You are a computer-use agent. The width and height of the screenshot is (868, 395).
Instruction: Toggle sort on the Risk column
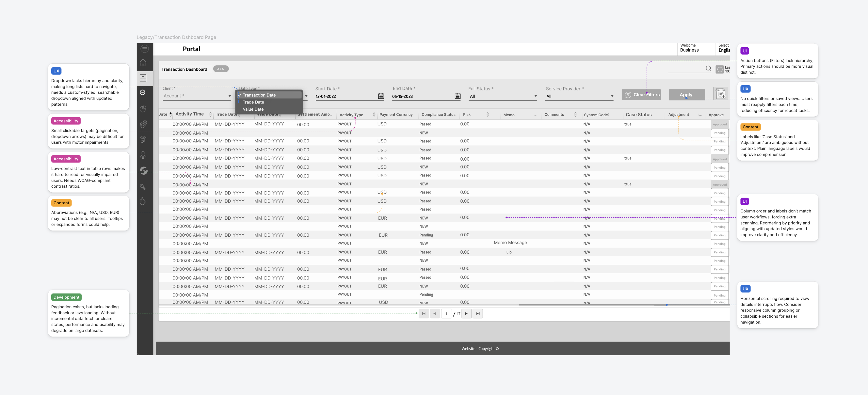tap(488, 114)
